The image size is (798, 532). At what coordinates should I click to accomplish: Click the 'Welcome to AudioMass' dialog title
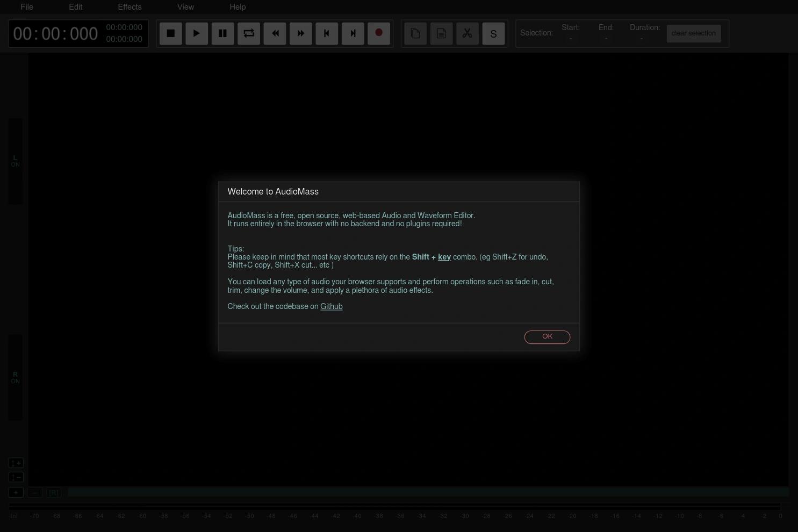[273, 192]
